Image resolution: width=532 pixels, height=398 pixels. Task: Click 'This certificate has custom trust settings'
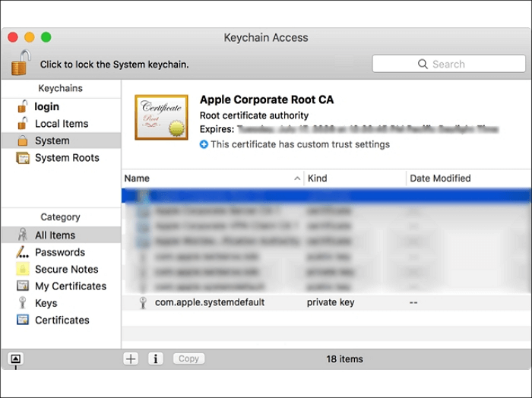pos(300,145)
